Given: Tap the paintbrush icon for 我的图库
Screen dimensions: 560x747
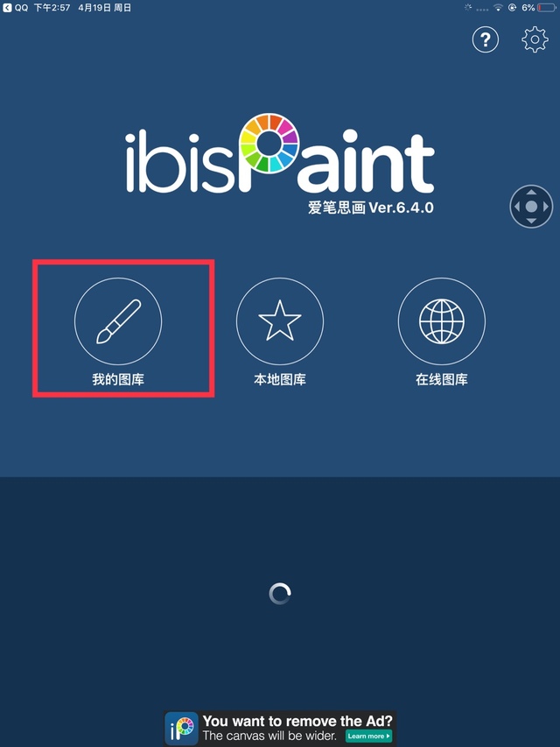Looking at the screenshot, I should [x=118, y=321].
